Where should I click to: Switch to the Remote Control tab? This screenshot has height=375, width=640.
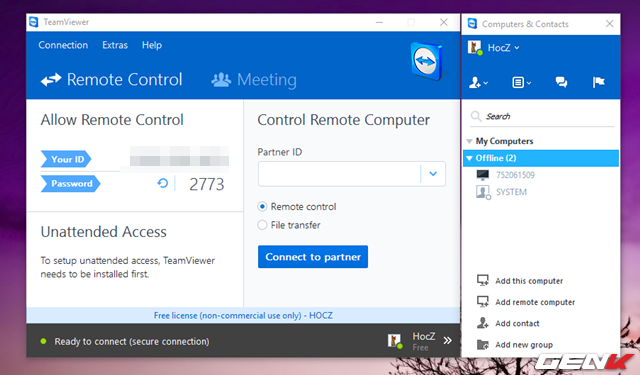click(111, 80)
